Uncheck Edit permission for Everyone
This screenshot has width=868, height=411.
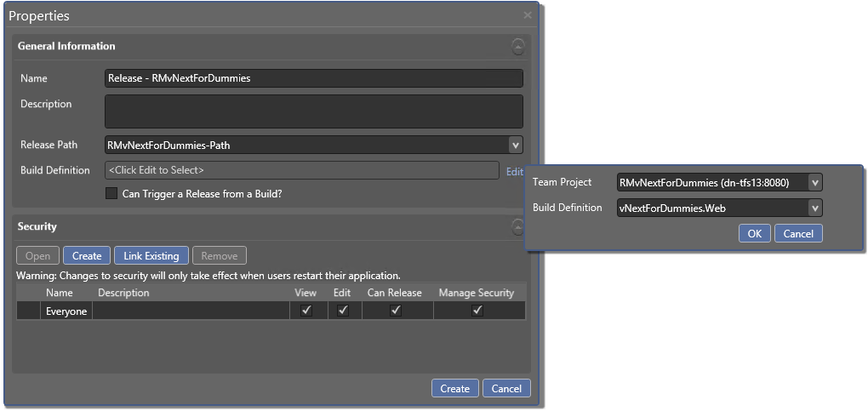(x=343, y=311)
